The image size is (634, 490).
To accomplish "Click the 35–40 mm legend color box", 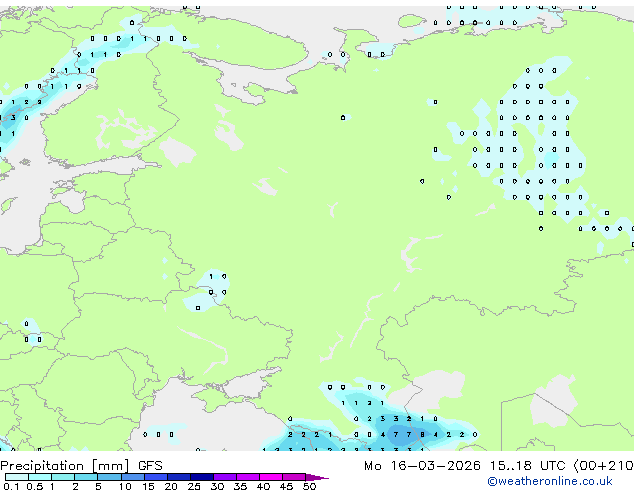I will pyautogui.click(x=248, y=477).
